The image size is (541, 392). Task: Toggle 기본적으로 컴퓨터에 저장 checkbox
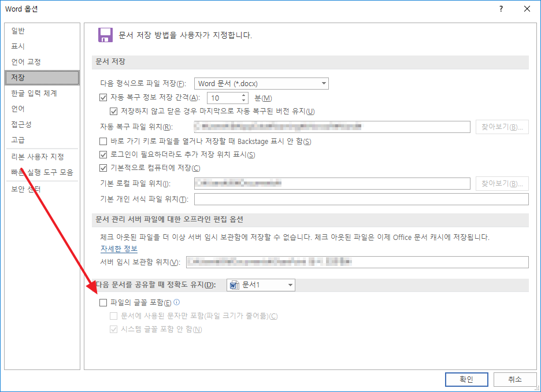click(x=103, y=168)
